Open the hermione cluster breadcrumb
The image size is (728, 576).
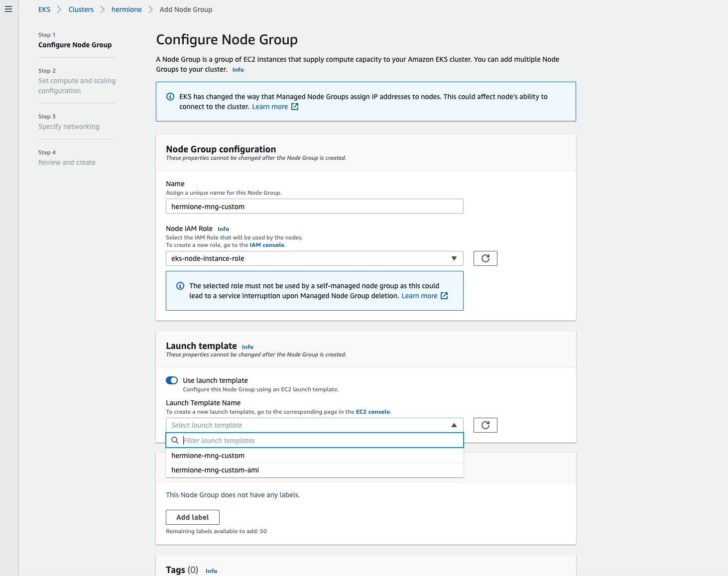point(126,9)
